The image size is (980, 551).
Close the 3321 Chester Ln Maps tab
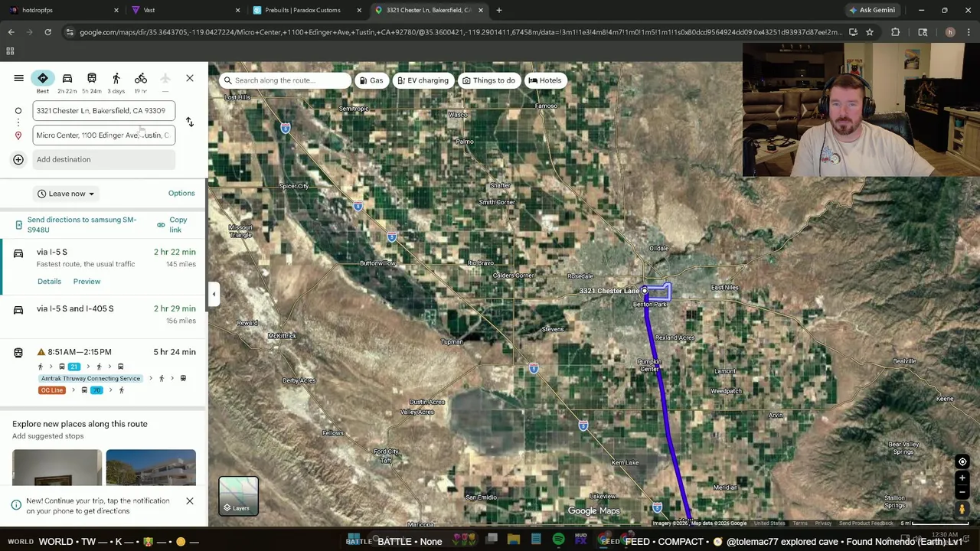pyautogui.click(x=481, y=10)
